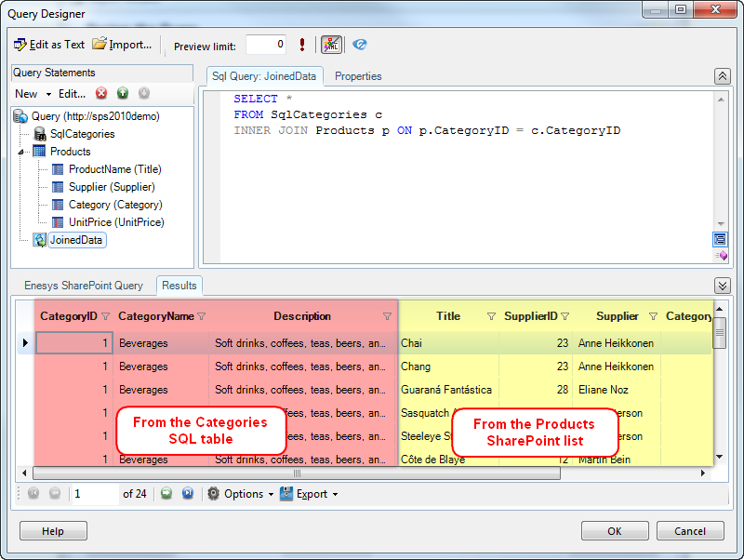Jump to last results page
The width and height of the screenshot is (744, 560).
tap(188, 494)
